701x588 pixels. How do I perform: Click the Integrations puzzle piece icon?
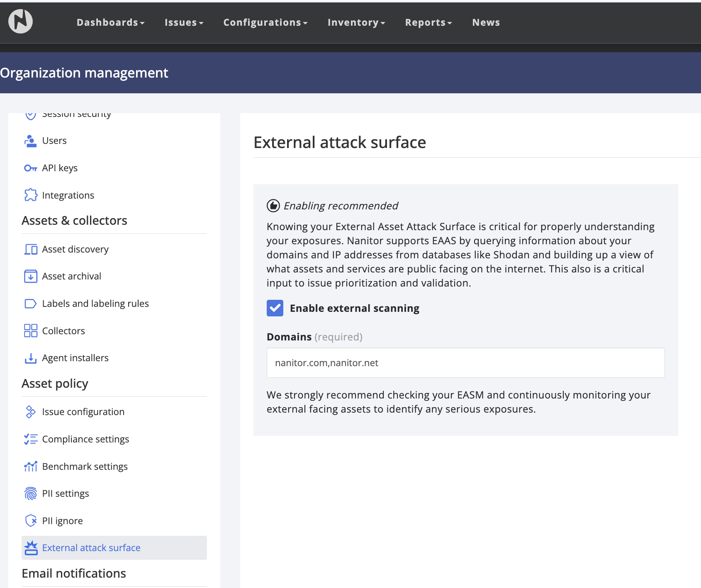[31, 195]
